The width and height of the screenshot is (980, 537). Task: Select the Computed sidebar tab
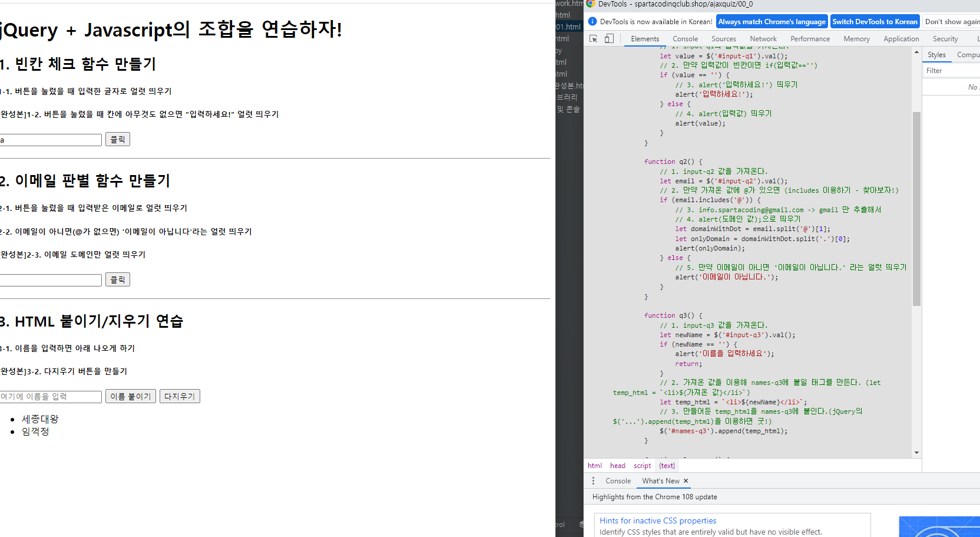tap(968, 55)
